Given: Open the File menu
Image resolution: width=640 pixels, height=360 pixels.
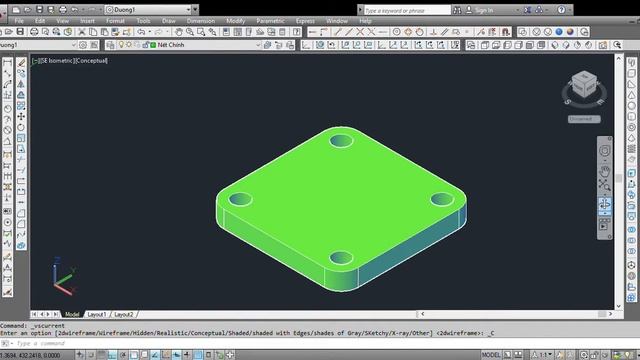Looking at the screenshot, I should click(x=19, y=21).
